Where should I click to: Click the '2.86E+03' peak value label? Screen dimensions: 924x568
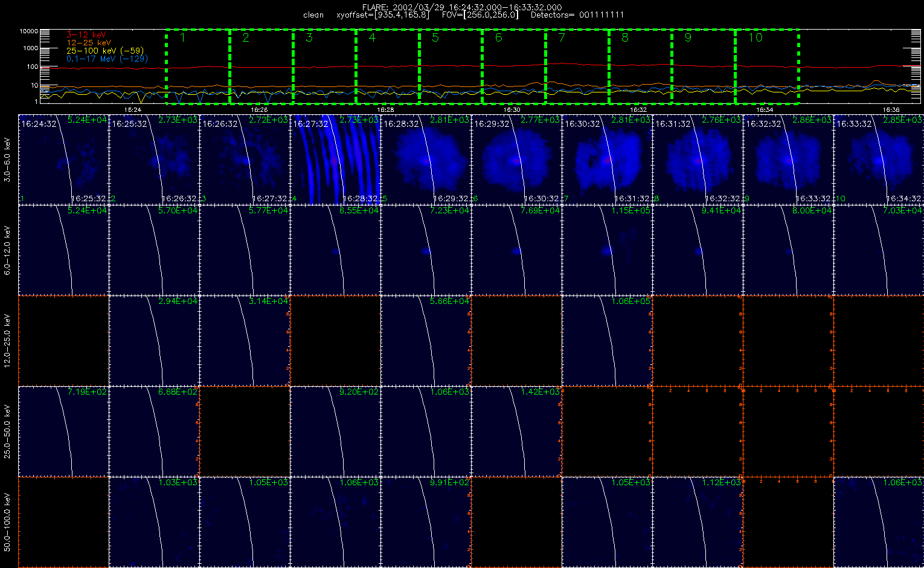coord(812,120)
